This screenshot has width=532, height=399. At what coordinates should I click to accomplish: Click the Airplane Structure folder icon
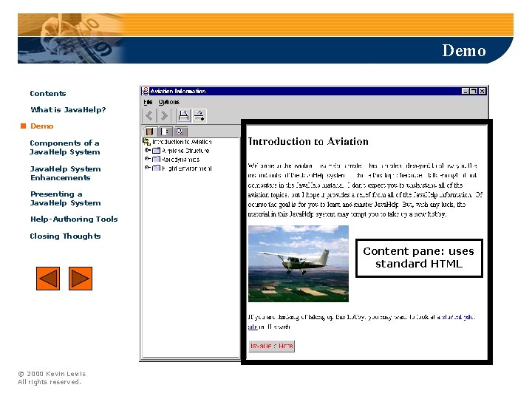tap(156, 151)
